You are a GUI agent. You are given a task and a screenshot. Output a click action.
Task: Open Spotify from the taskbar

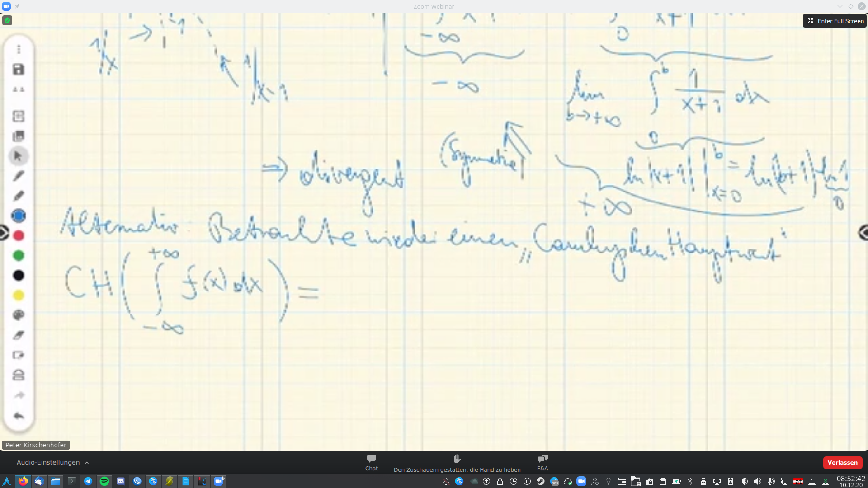pyautogui.click(x=104, y=481)
